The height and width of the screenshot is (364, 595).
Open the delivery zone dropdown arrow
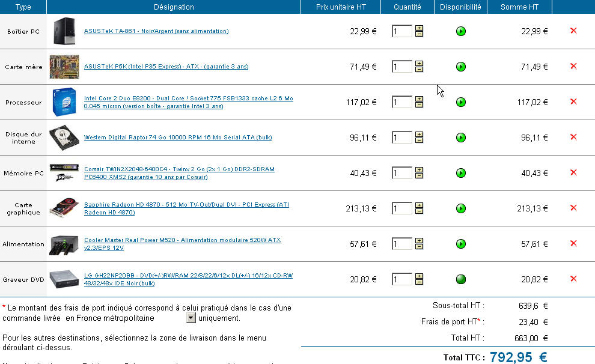tap(191, 318)
